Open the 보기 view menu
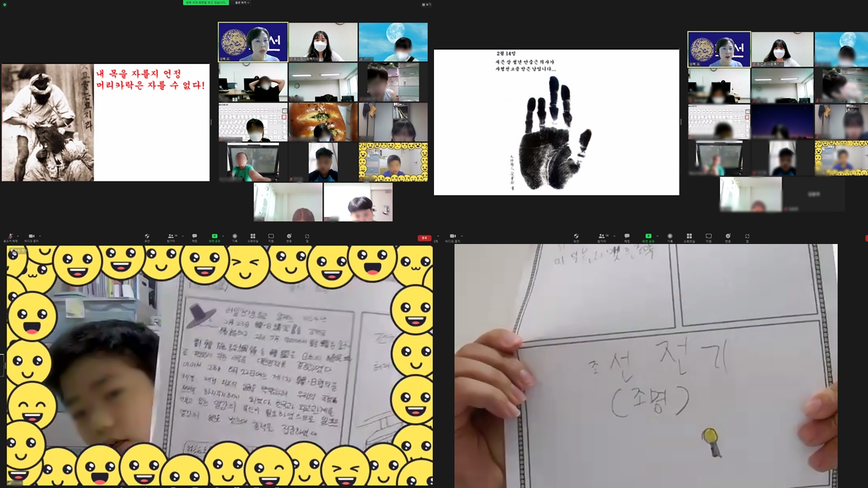The height and width of the screenshot is (488, 868). click(x=426, y=5)
